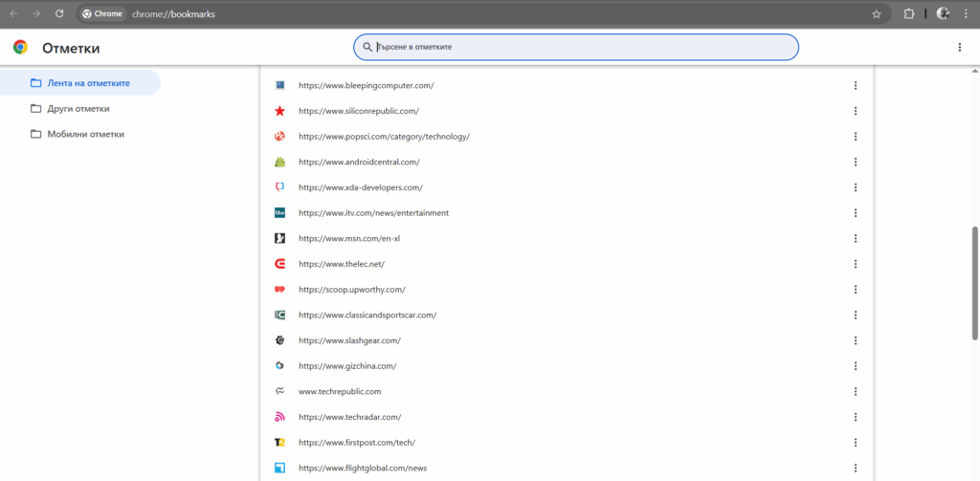Select the Лента на отметките folder

point(80,83)
